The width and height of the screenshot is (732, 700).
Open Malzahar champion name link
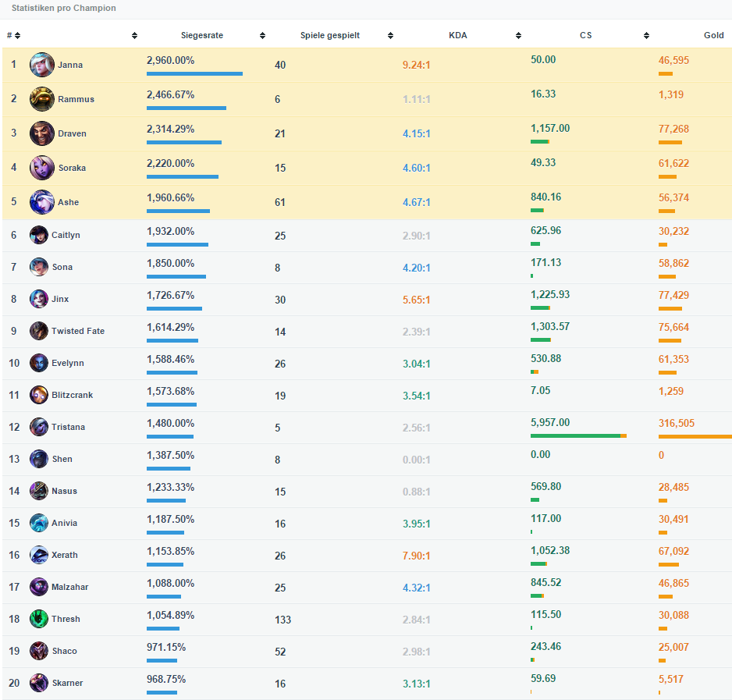click(69, 587)
